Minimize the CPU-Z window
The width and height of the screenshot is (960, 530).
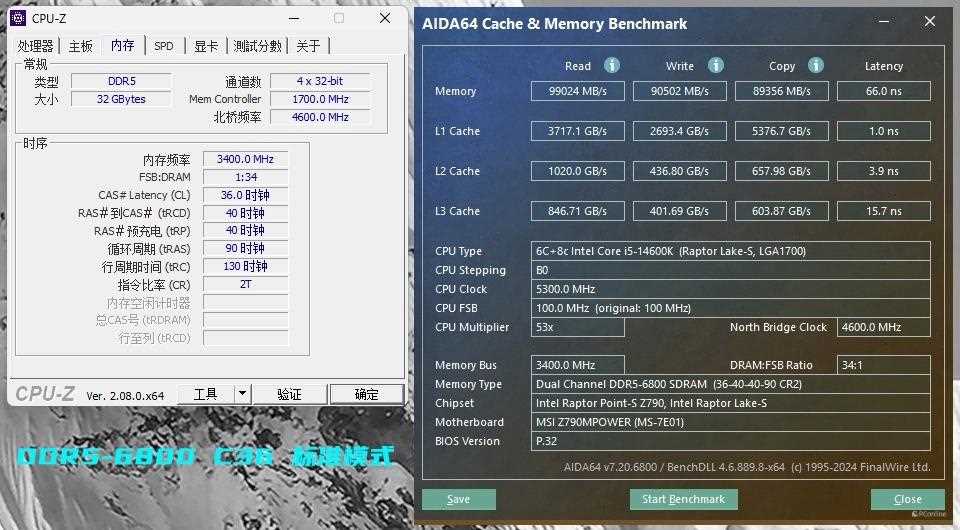point(294,19)
